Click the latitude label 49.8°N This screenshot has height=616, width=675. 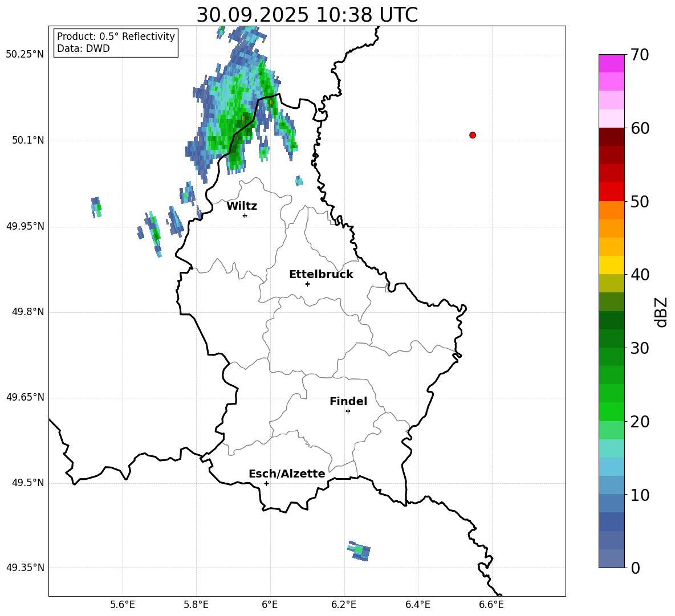(x=28, y=312)
